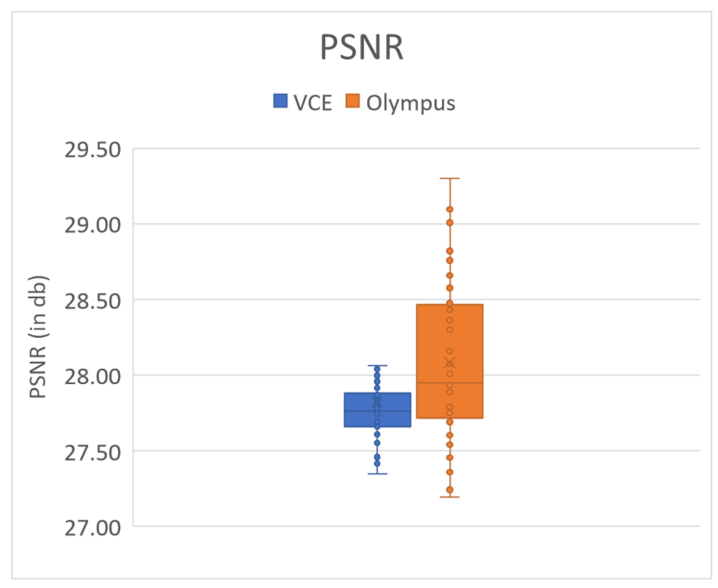The width and height of the screenshot is (718, 588).
Task: Select the orange Olympus box
Action: coord(450,361)
